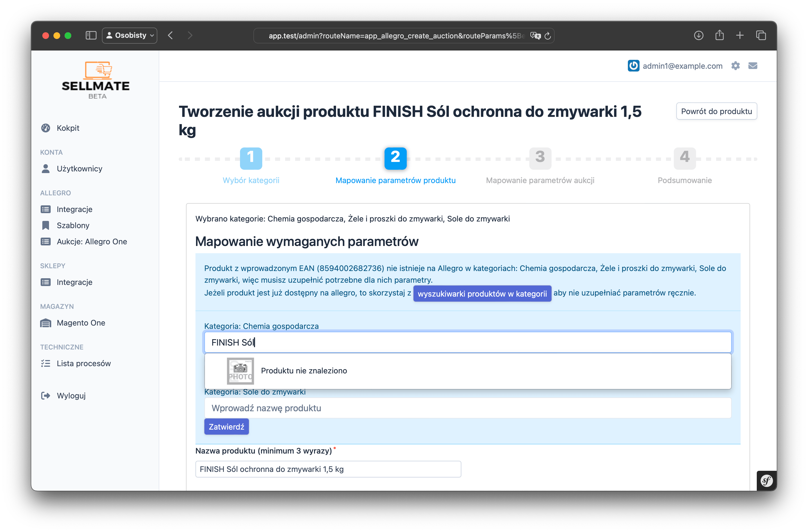Click the FINISH Sól search field
This screenshot has width=808, height=532.
[x=468, y=342]
